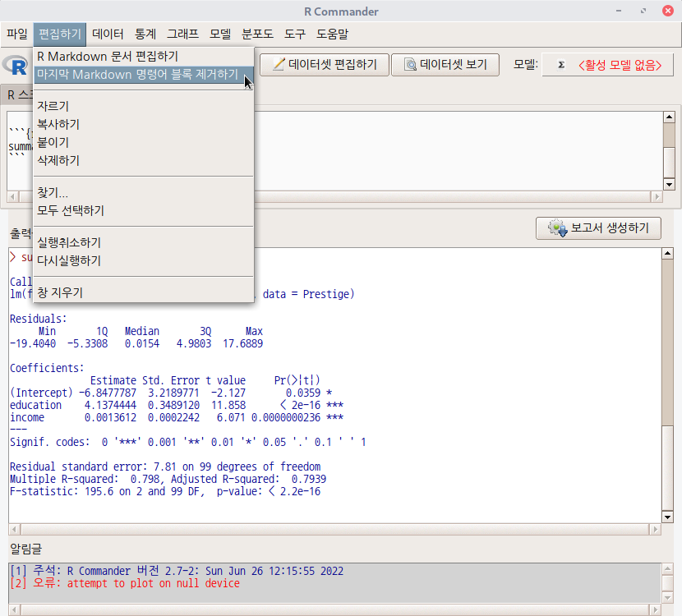682x616 pixels.
Task: Choose 다시실행하기 menu item
Action: (x=144, y=261)
